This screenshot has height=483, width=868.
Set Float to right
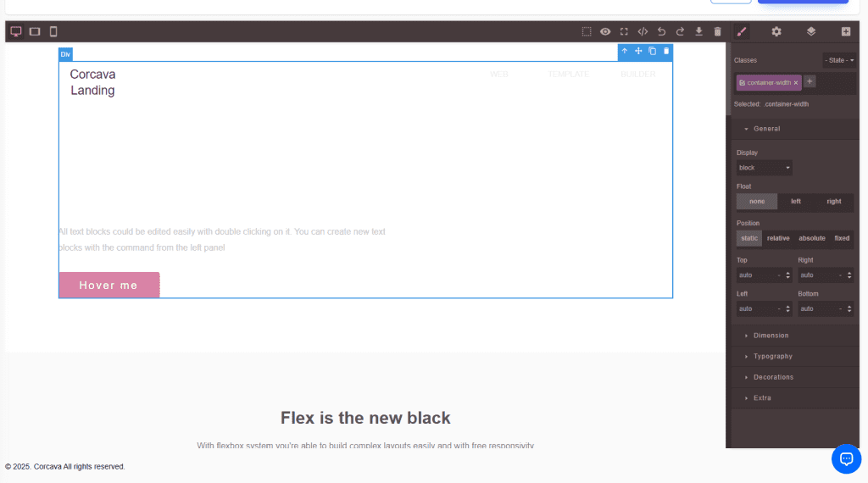pos(834,202)
